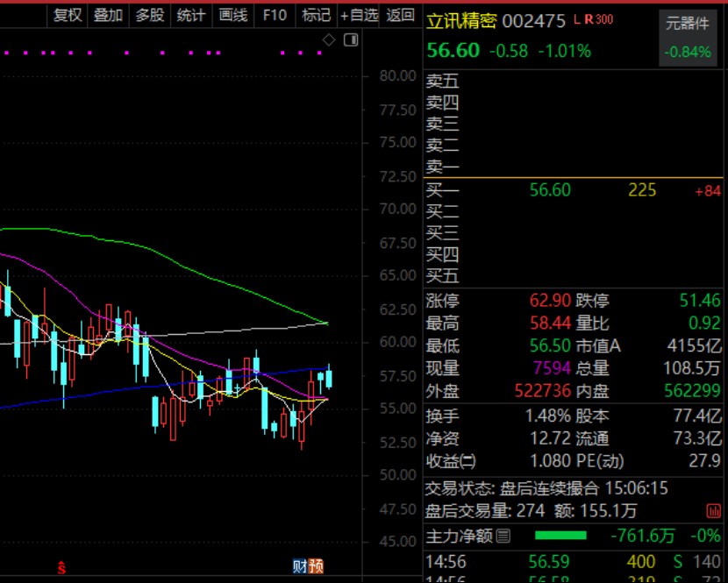Click 总量 value 108.5万
This screenshot has width=728, height=583.
point(692,368)
